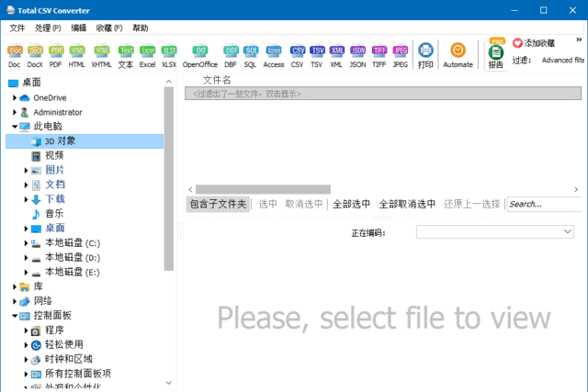Select 本地磁盘 (E:) in tree
Viewport: 588px width, 392px height.
pyautogui.click(x=73, y=272)
